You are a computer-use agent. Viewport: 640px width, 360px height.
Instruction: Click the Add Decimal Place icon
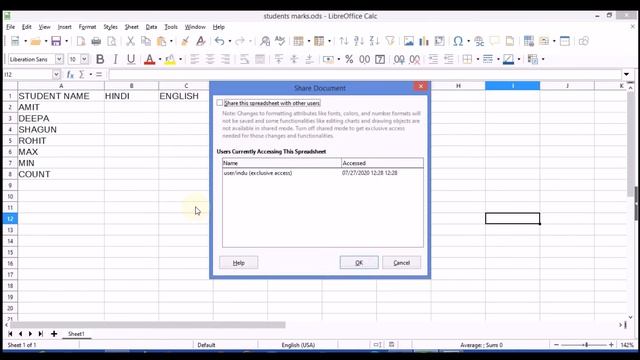point(399,59)
